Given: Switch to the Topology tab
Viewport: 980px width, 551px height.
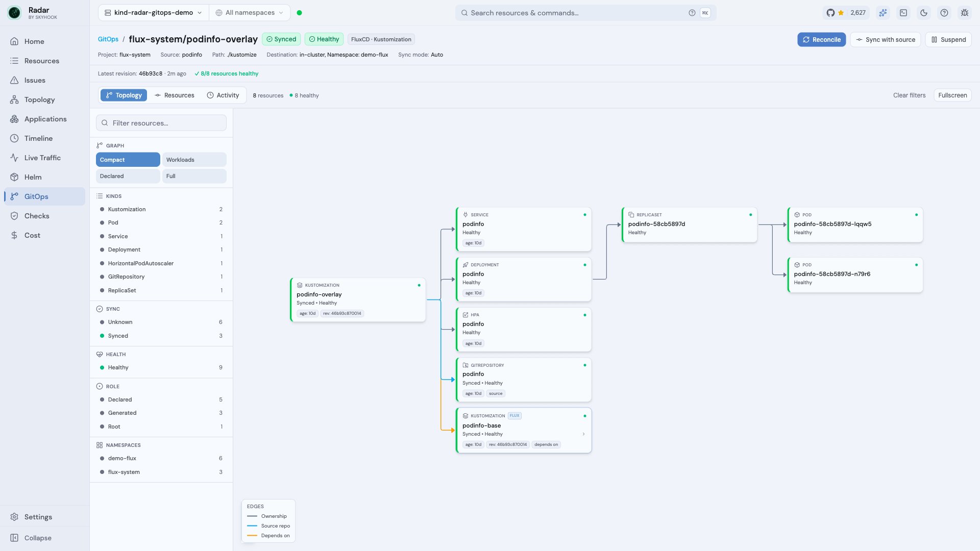Looking at the screenshot, I should [124, 95].
